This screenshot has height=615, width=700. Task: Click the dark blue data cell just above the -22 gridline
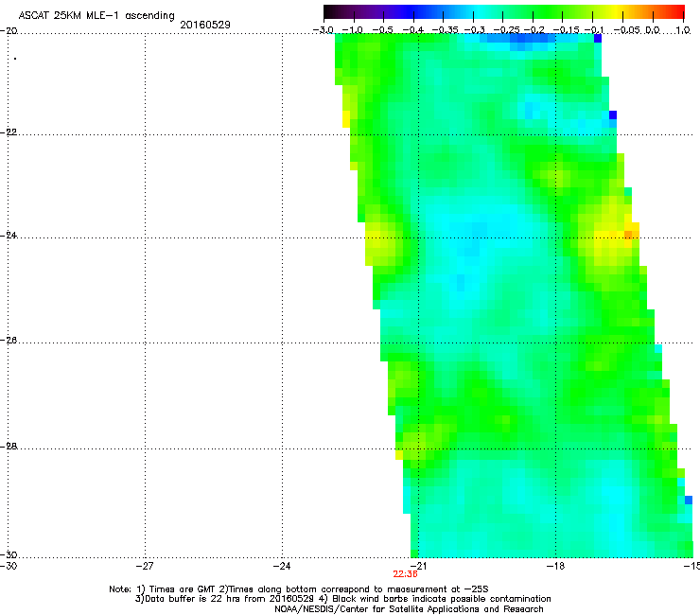point(613,114)
